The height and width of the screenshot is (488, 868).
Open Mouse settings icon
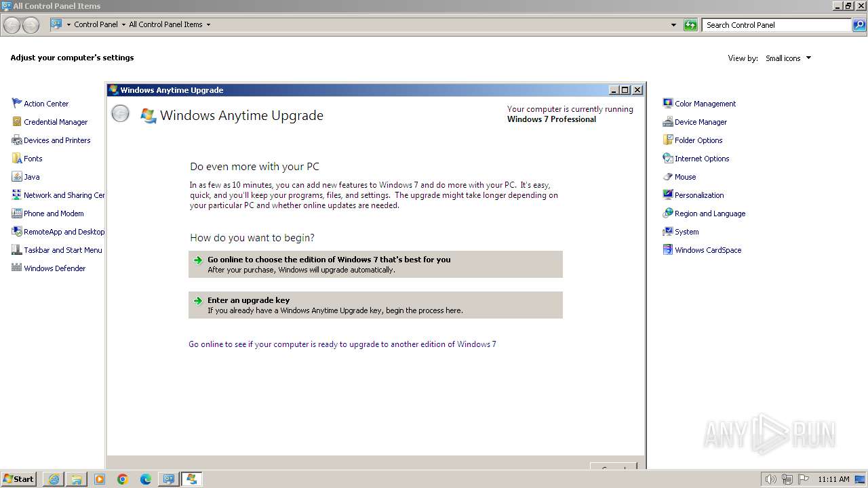click(x=668, y=176)
